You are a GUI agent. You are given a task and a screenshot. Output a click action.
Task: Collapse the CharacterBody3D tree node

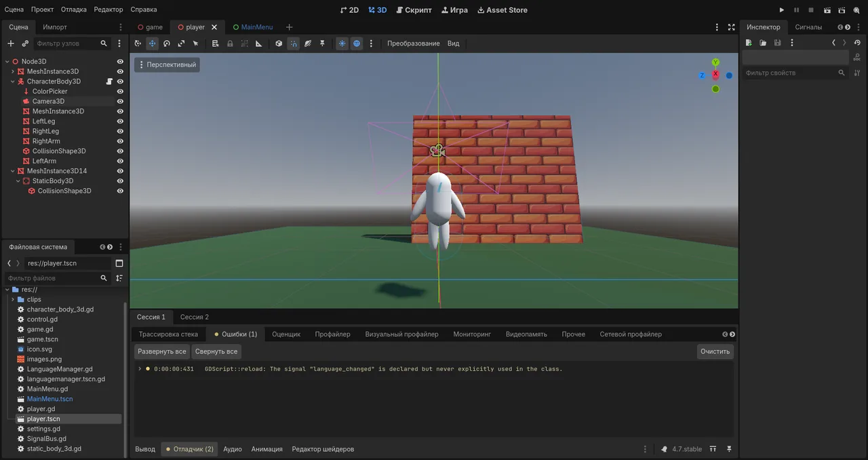[x=12, y=81]
